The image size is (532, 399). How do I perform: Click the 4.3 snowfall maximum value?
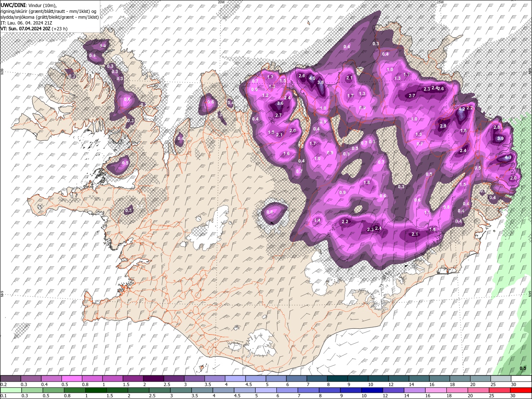(x=508, y=158)
